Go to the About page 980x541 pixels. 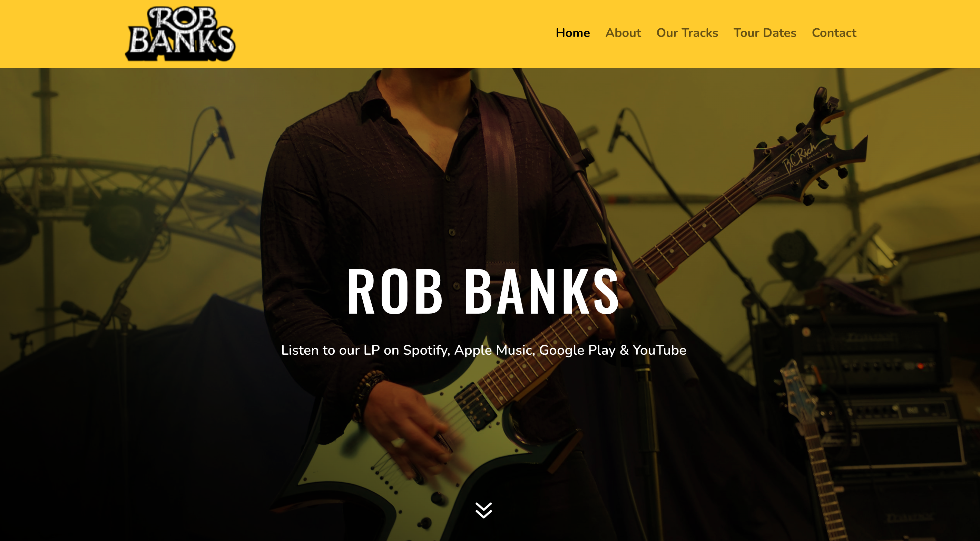coord(623,33)
